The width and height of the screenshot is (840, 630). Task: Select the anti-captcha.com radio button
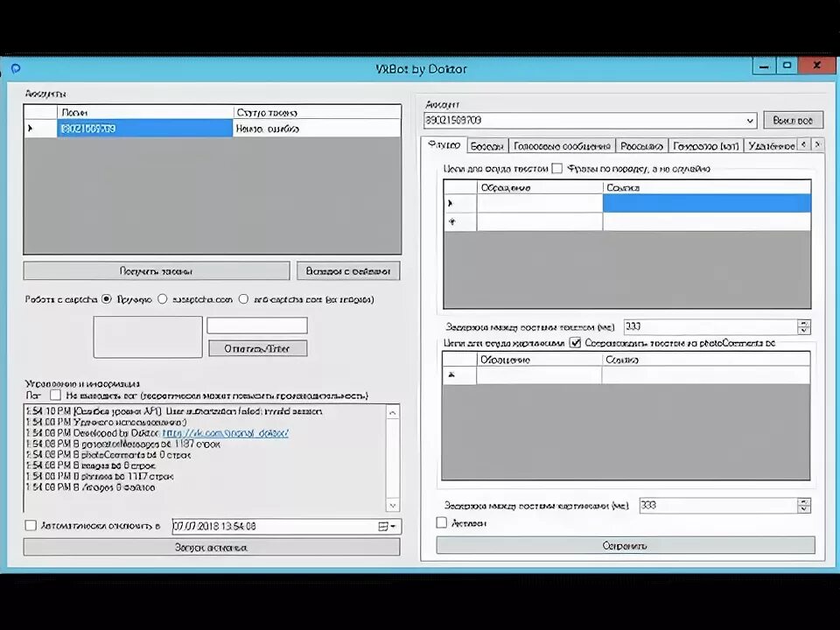pyautogui.click(x=243, y=299)
